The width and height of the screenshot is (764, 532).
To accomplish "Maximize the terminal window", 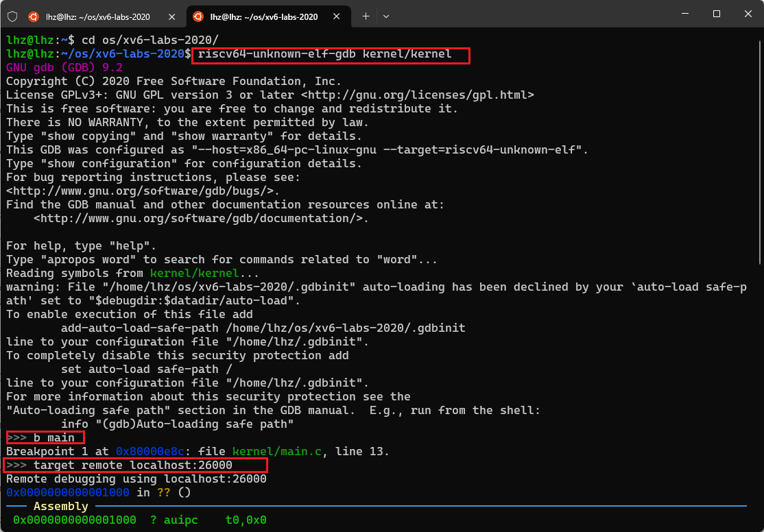I will click(x=716, y=14).
